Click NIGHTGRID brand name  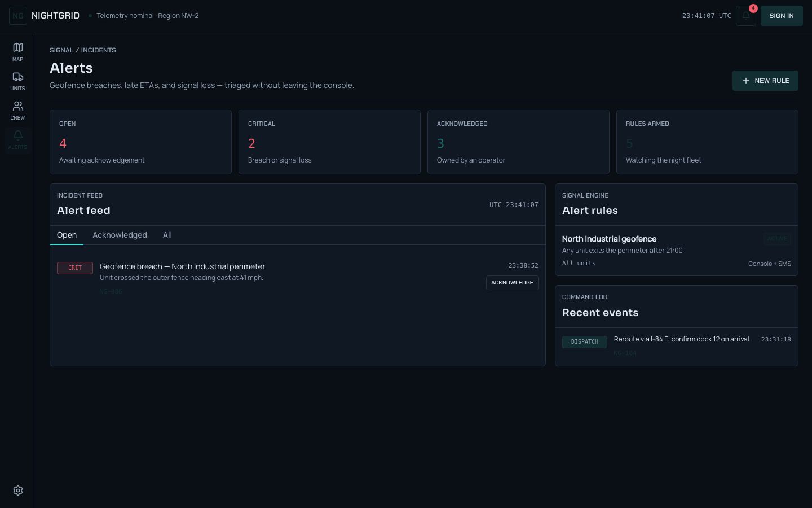point(55,16)
